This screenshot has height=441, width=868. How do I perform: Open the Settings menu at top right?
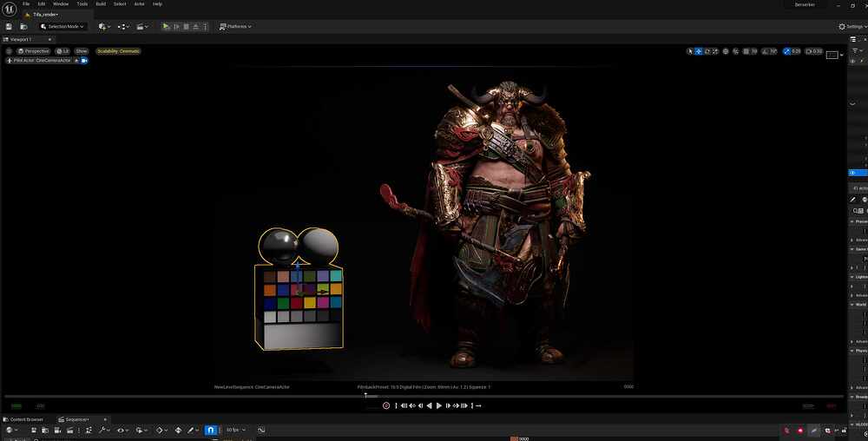(852, 27)
